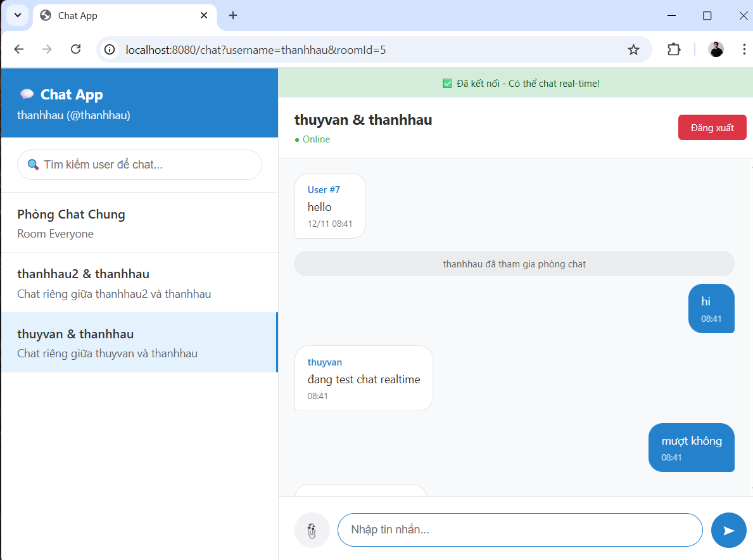The width and height of the screenshot is (753, 560).
Task: Close the Chat App browser tab
Action: 204,15
